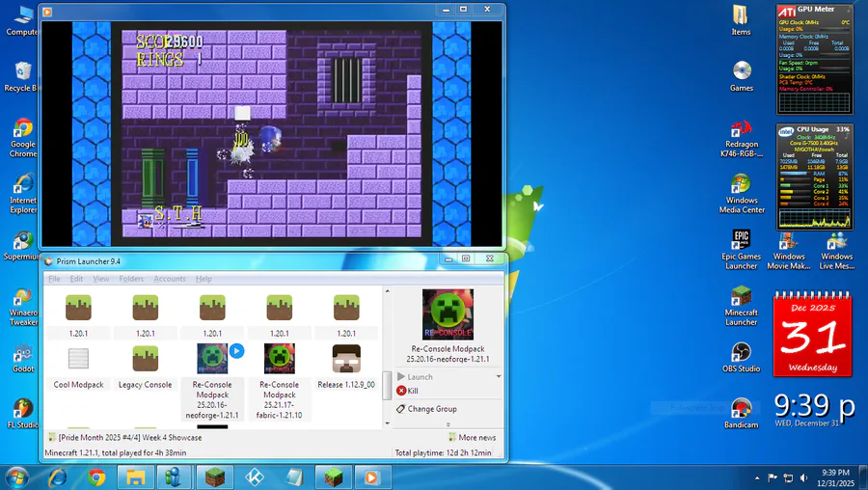The height and width of the screenshot is (490, 868).
Task: Open the Action Center flag tray icon
Action: (x=773, y=477)
